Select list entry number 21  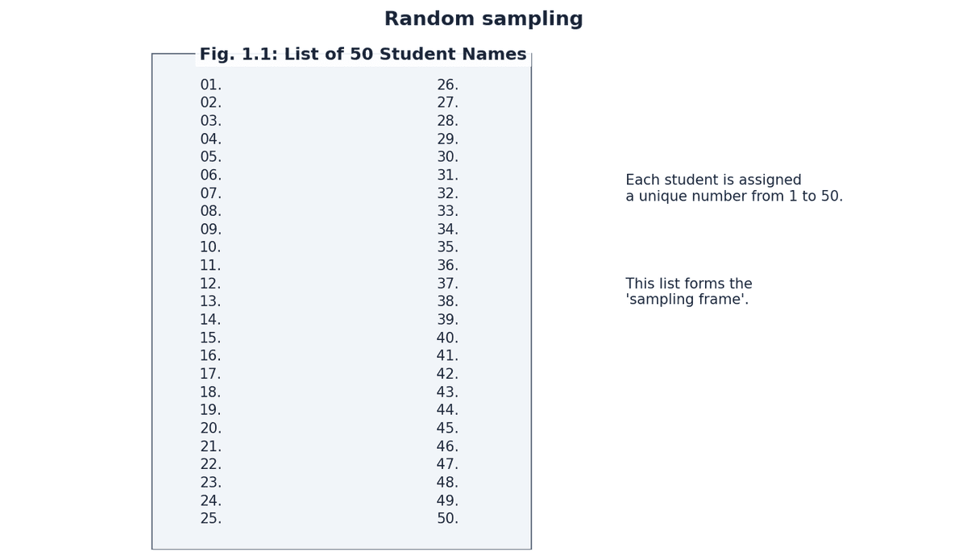point(210,446)
